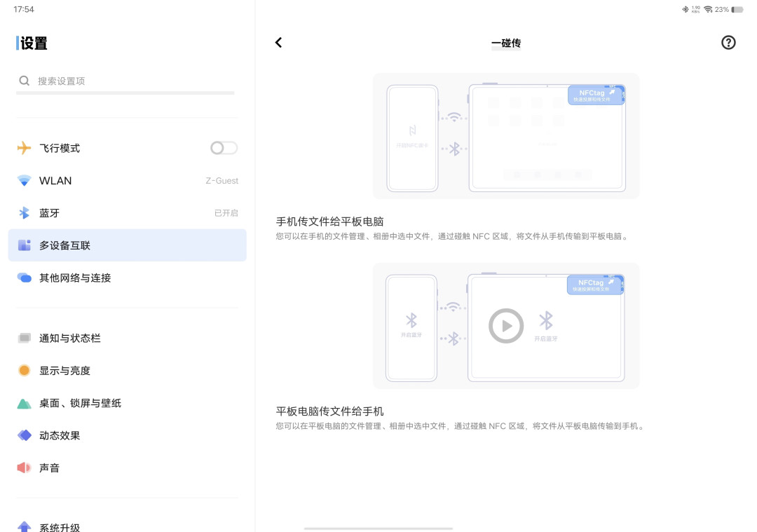The width and height of the screenshot is (757, 532).
Task: Click the green mountain wallpaper icon
Action: tap(24, 404)
